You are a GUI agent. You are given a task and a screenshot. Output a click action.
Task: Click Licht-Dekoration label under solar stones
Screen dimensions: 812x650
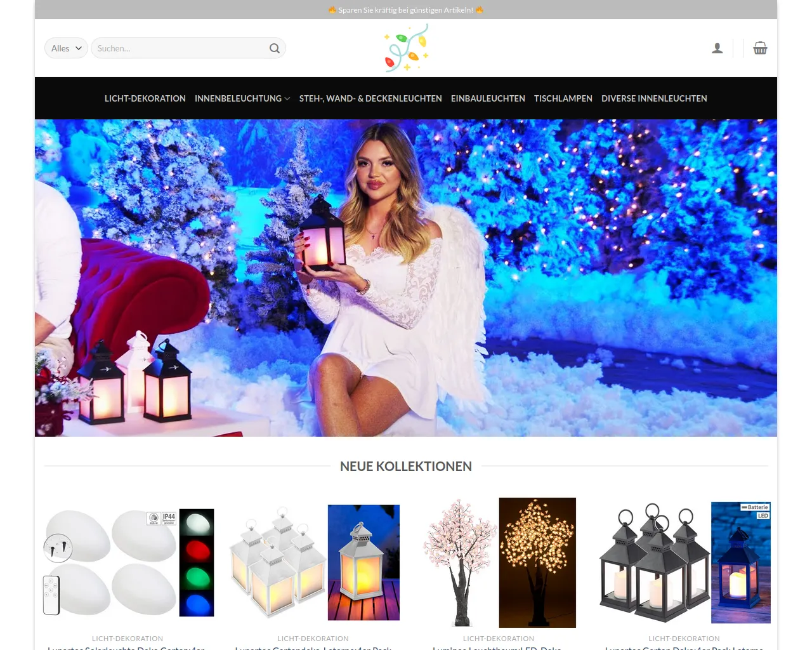[x=128, y=639]
